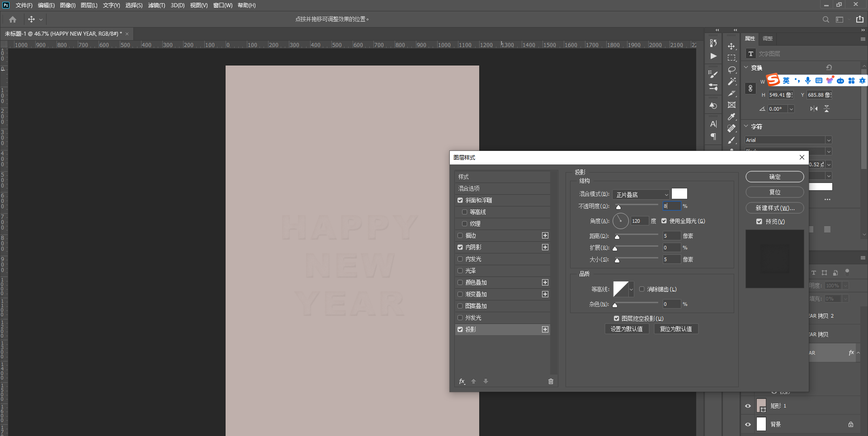Uncheck 使用全局光 option

[664, 221]
